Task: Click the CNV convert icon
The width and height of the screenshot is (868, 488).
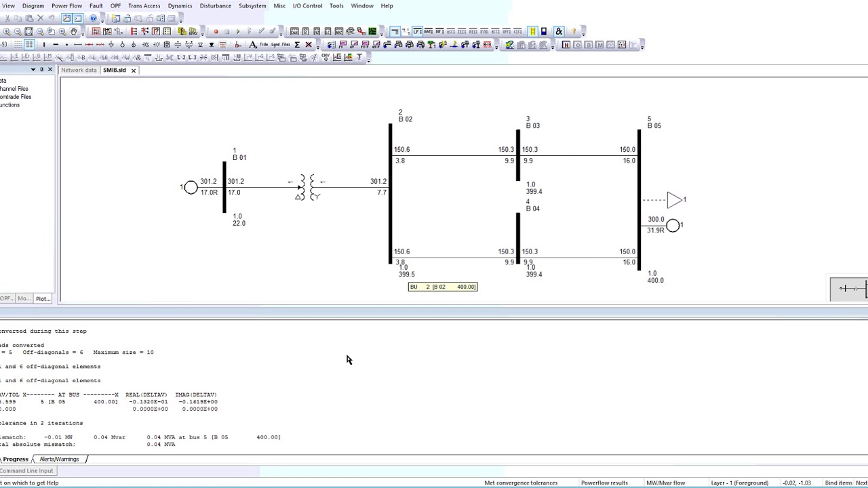Action: pyautogui.click(x=325, y=57)
